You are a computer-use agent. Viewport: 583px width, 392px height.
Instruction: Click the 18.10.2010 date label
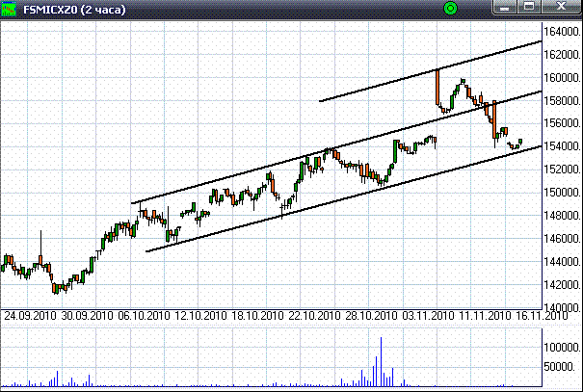coord(257,316)
